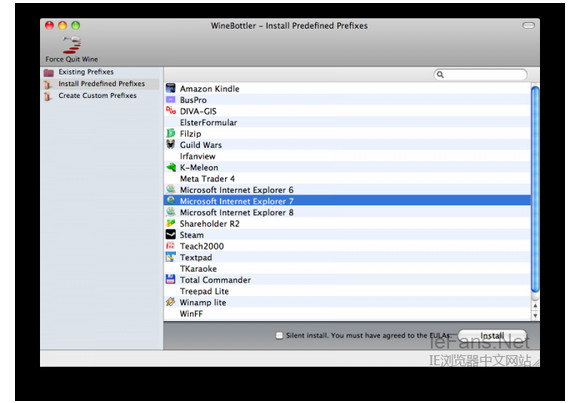Click the Guild Wars app icon
The height and width of the screenshot is (403, 582).
pos(170,144)
